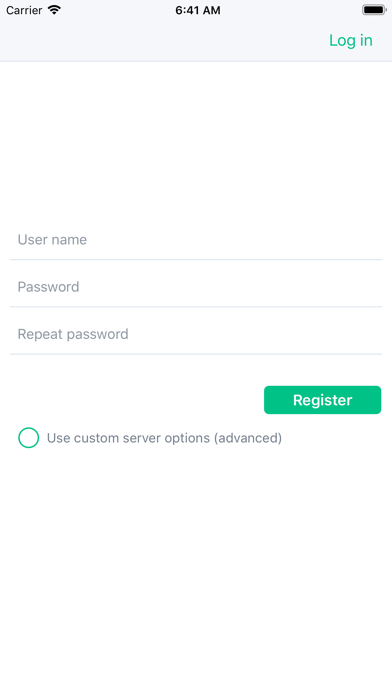Screen dimensions: 392x696
Task: Submit with the green Register button
Action: (322, 400)
